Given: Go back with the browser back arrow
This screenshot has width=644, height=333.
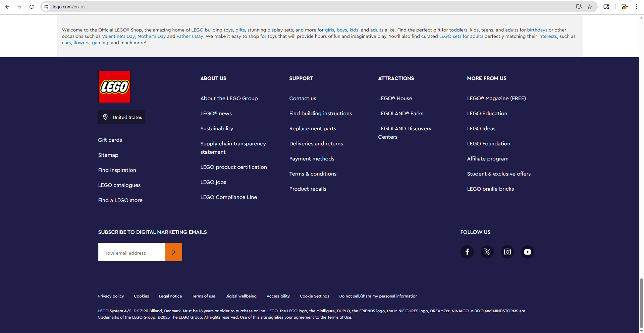Looking at the screenshot, I should click(7, 7).
